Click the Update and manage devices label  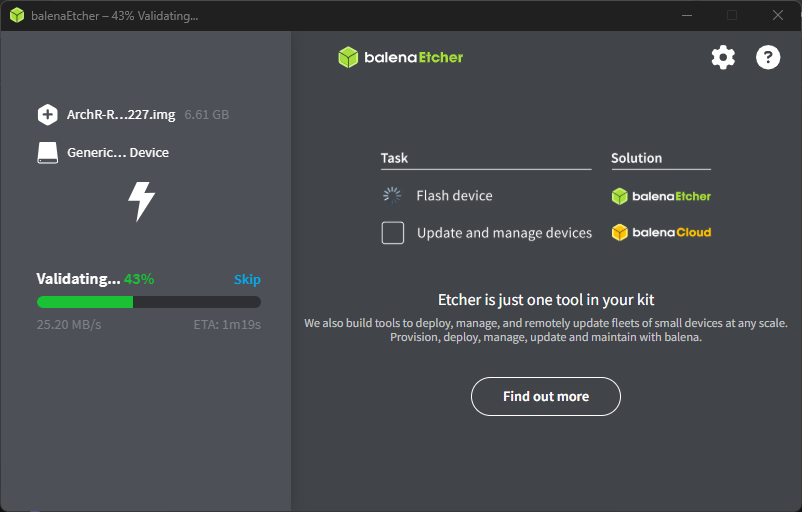504,233
